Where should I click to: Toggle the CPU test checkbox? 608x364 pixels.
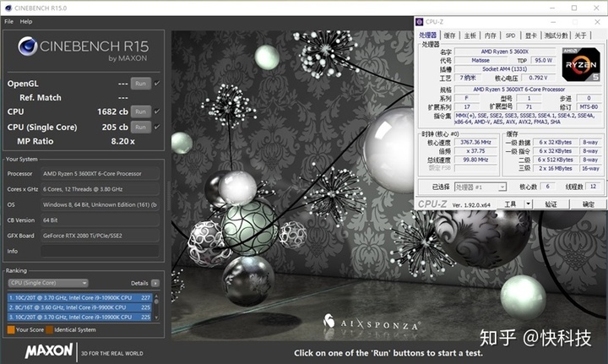point(157,111)
